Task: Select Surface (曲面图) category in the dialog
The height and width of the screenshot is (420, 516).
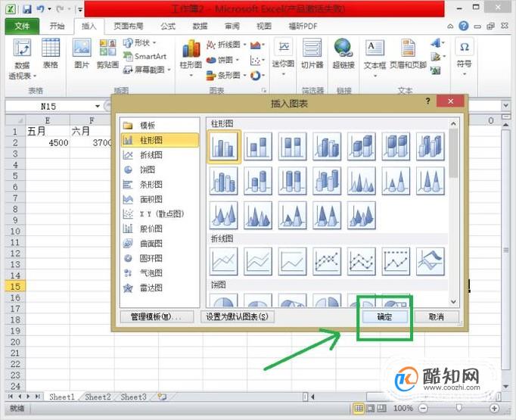Action: point(160,244)
